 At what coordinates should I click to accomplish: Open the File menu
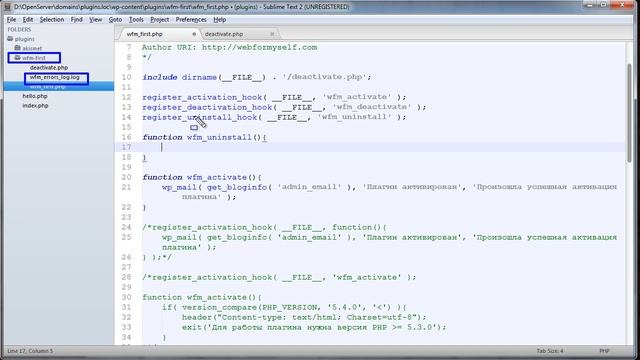coord(11,20)
